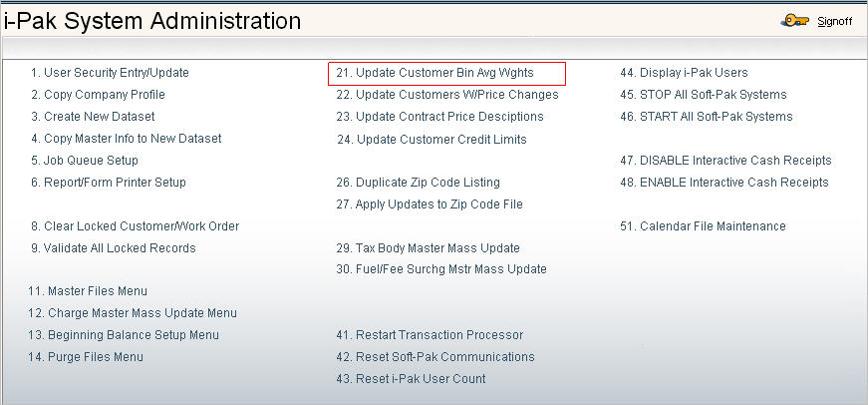
Task: Open Create New Dataset
Action: click(x=93, y=117)
